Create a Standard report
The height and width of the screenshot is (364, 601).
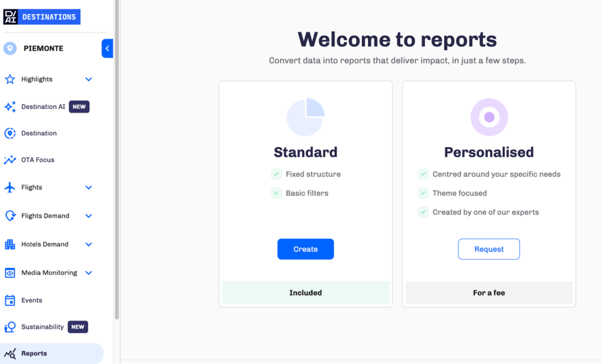(x=305, y=249)
